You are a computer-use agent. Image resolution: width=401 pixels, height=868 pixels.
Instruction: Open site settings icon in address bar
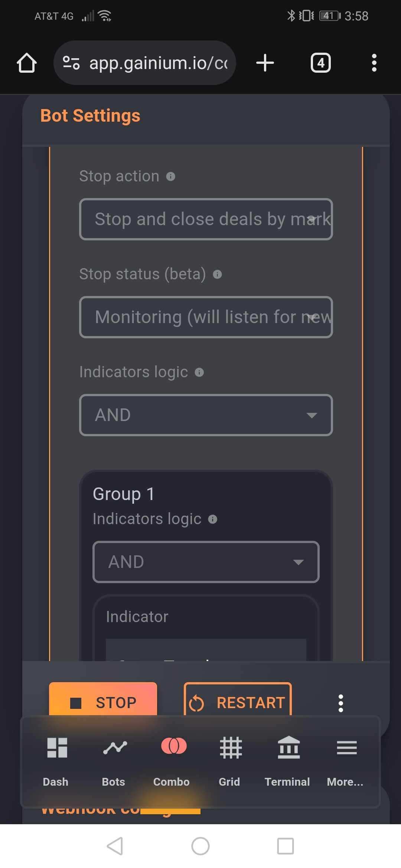71,63
